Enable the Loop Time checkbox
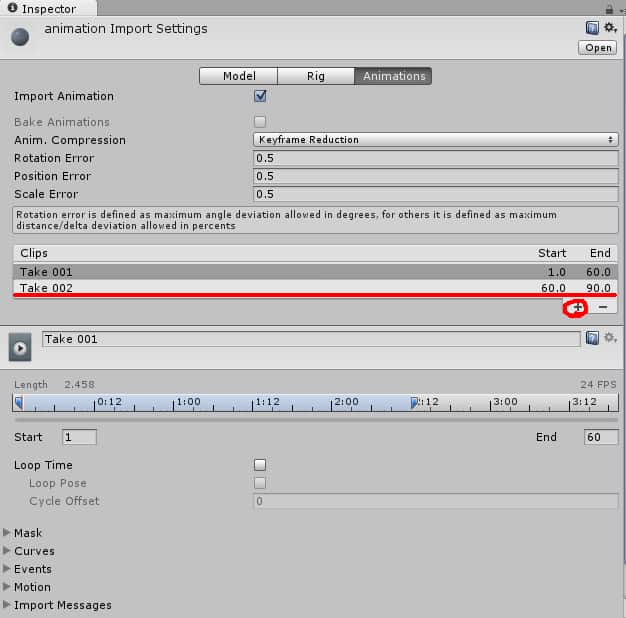This screenshot has height=618, width=626. tap(260, 465)
